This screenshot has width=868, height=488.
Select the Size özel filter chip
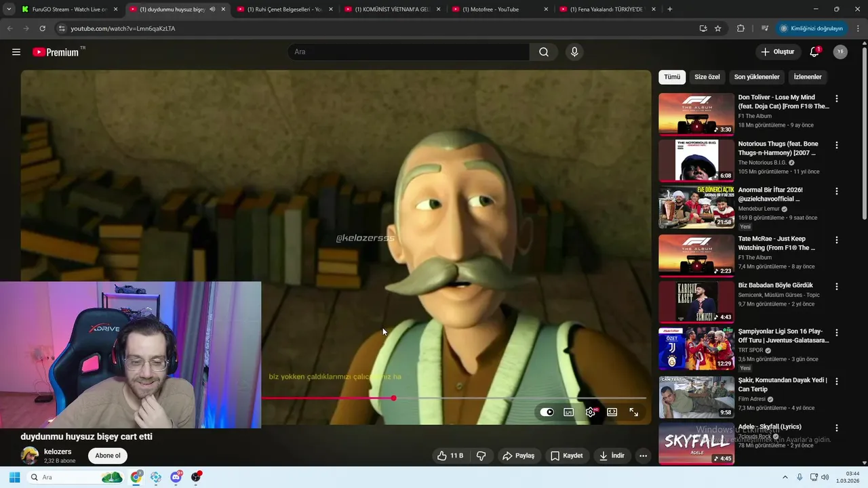click(x=707, y=77)
